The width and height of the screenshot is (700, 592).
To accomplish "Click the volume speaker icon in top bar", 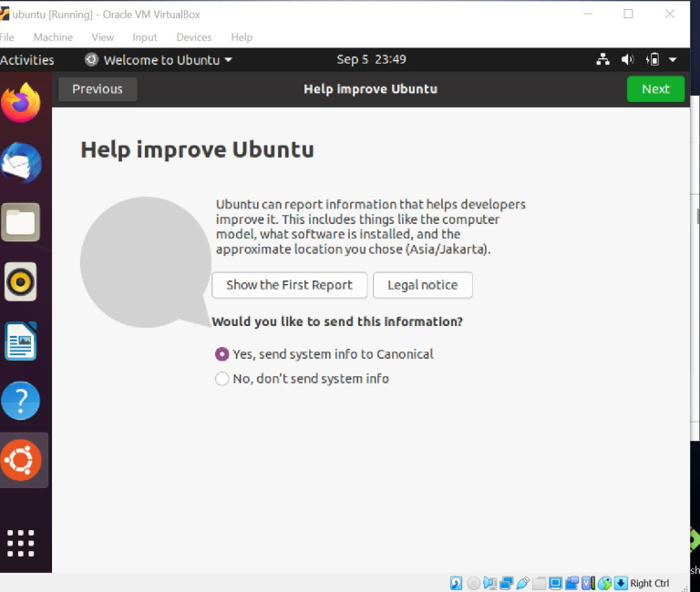I will (627, 60).
